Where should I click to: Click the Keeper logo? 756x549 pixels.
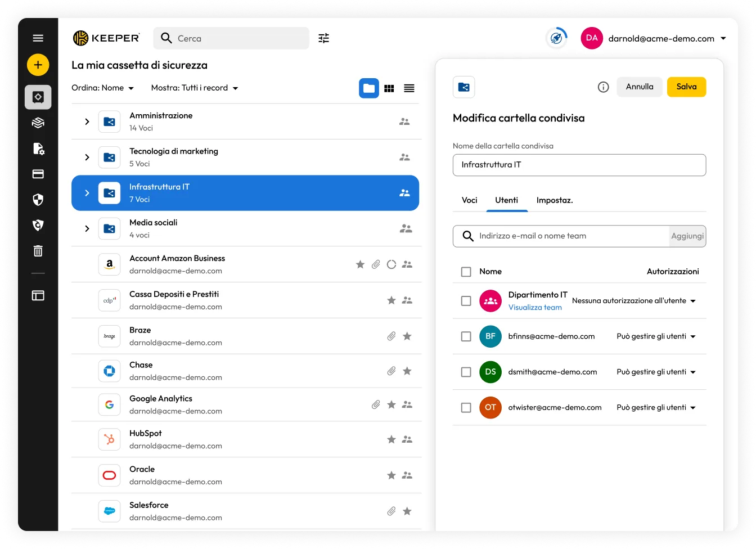(x=106, y=38)
